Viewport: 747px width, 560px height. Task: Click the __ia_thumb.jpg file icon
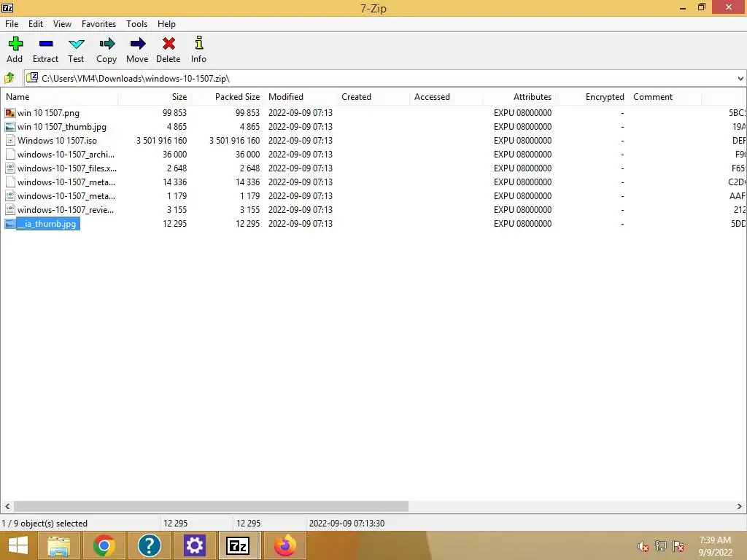[x=10, y=223]
